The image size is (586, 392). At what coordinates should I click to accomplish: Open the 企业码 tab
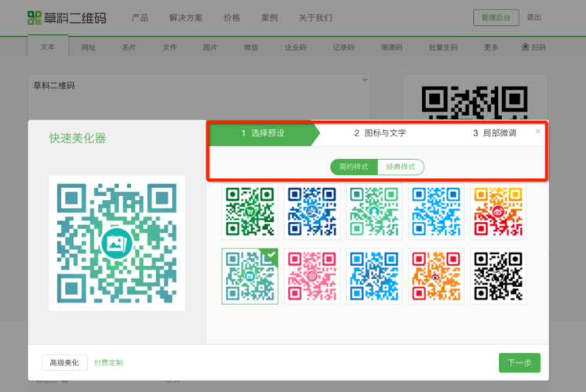295,47
